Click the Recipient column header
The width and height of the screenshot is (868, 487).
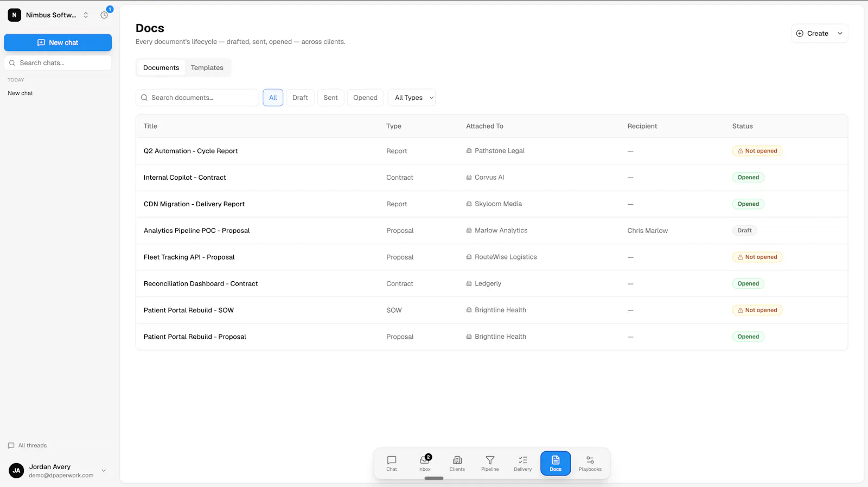[x=642, y=126]
